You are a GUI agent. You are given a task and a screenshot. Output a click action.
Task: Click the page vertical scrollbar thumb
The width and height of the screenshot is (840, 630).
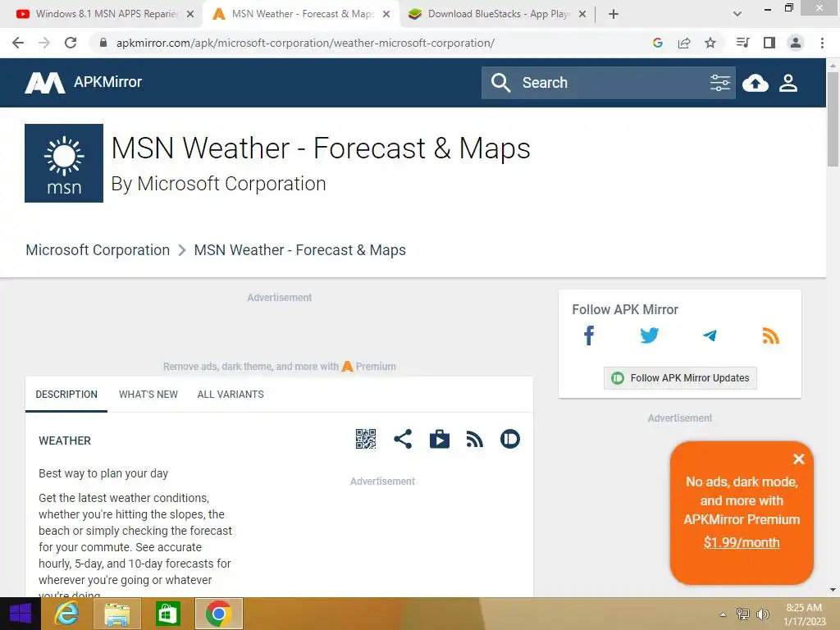coord(833,119)
